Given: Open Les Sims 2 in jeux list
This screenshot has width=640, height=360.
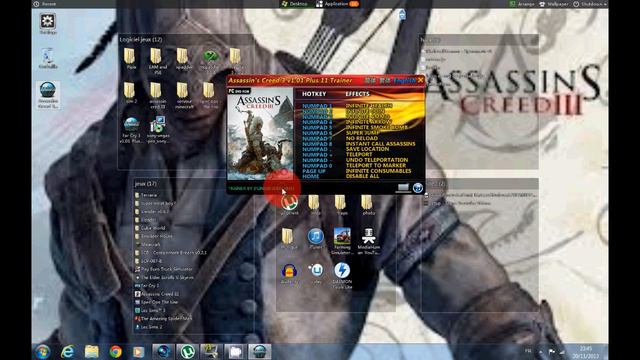Looking at the screenshot, I should pyautogui.click(x=149, y=327).
